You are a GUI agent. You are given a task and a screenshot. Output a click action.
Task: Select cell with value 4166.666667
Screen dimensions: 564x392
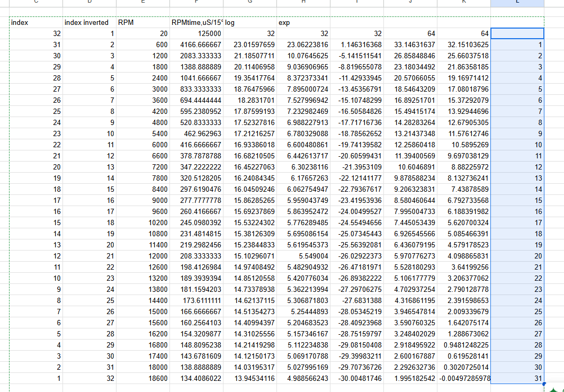click(x=196, y=44)
